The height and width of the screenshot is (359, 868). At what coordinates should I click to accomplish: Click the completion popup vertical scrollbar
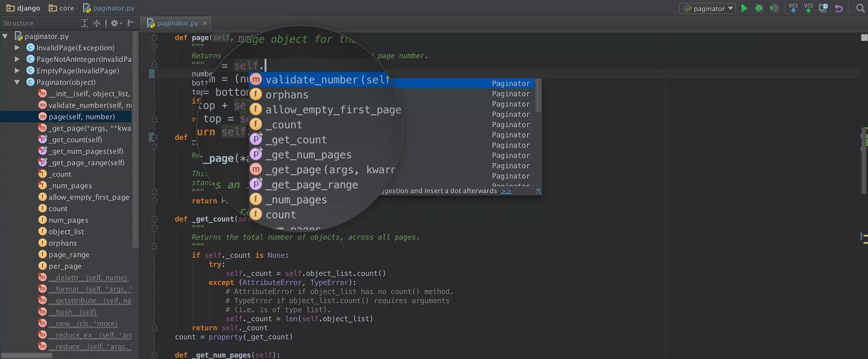coord(538,95)
